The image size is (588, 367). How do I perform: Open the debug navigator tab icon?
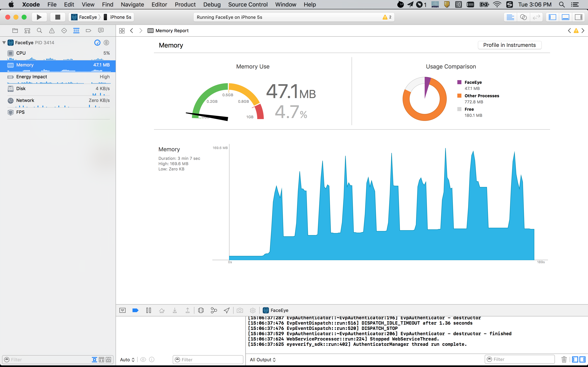76,31
